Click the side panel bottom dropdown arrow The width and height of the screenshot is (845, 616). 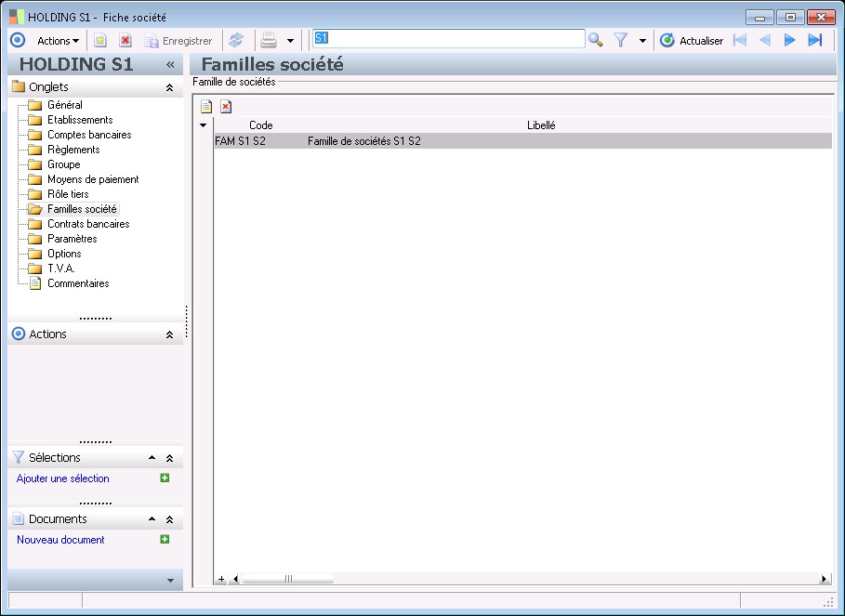coord(170,581)
